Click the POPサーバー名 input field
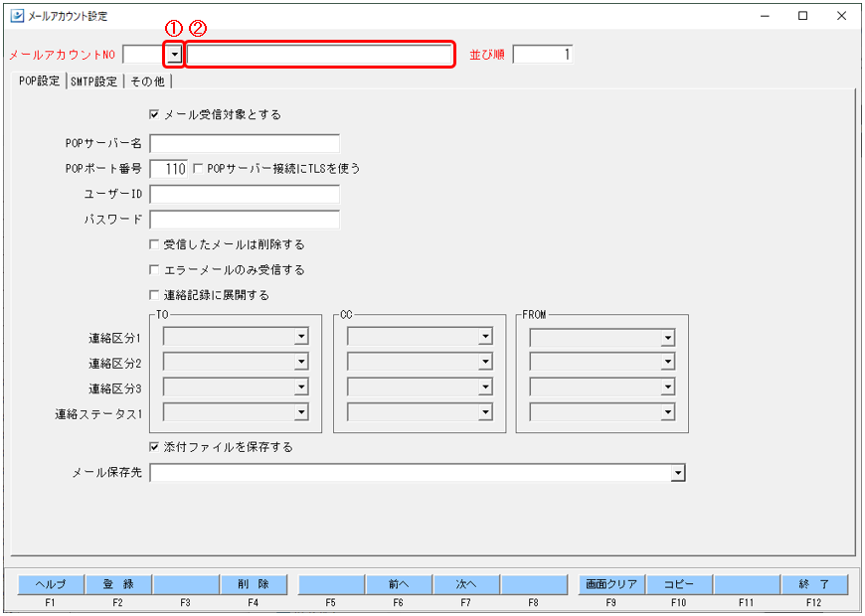This screenshot has height=616, width=865. click(245, 143)
